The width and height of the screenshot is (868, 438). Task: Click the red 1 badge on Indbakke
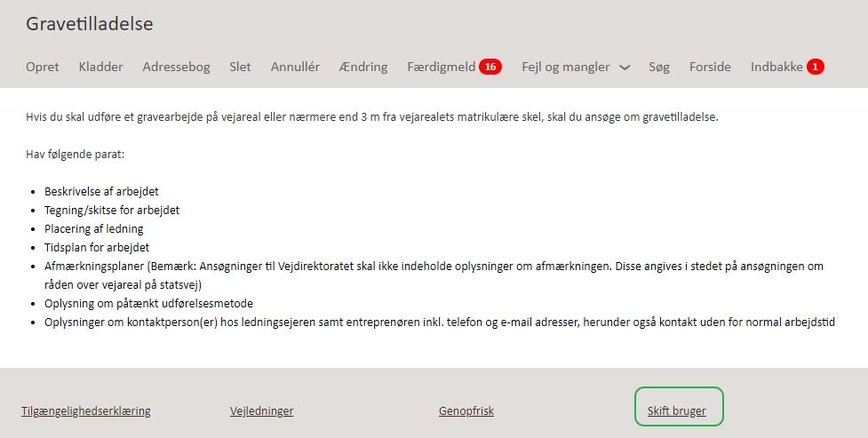coord(816,67)
